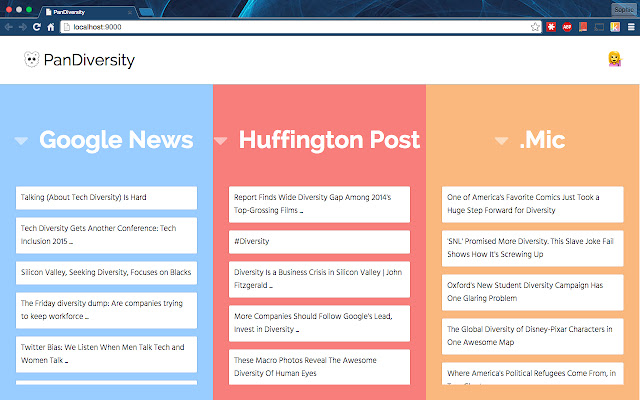The width and height of the screenshot is (640, 400).
Task: Open "'SNL' Promised More Diversity" article
Action: tap(533, 248)
